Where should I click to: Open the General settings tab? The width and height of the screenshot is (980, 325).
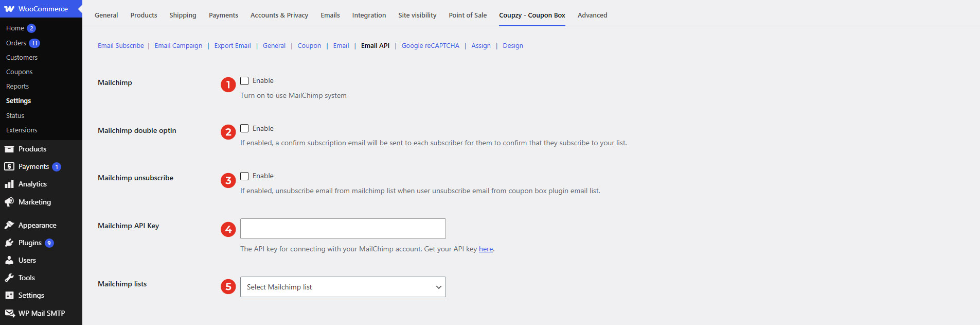pos(106,15)
